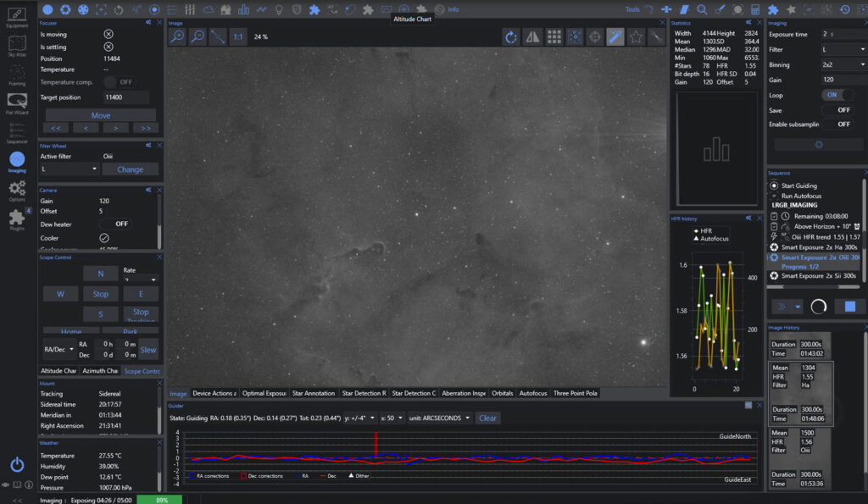Toggle Autofocus series in HFR history legend
Viewport: 868px width, 504px height.
tap(711, 238)
